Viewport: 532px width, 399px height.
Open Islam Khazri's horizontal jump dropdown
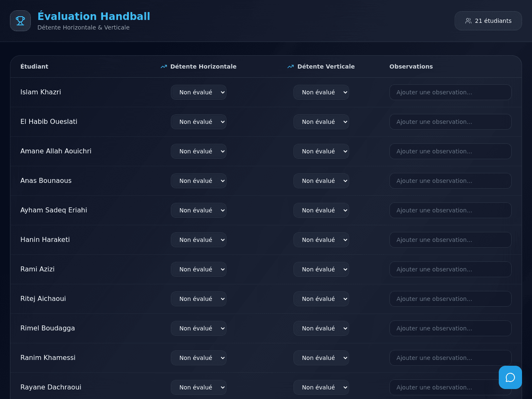pos(199,92)
